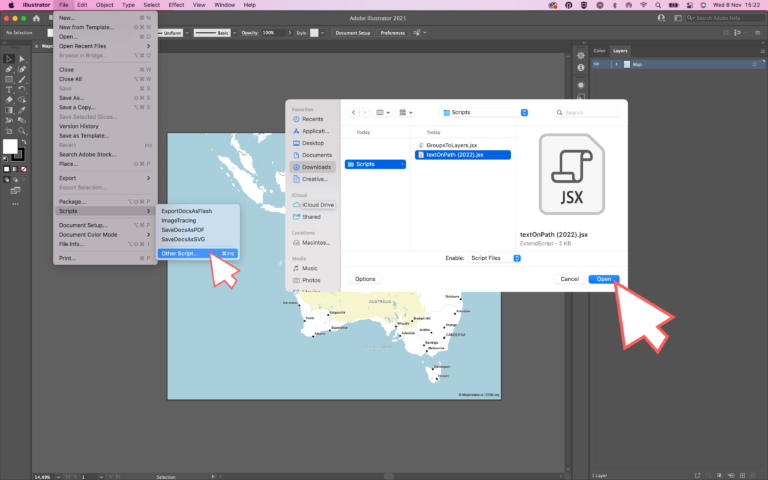The height and width of the screenshot is (480, 768).
Task: Open macOS Spotlight search icon
Action: [658, 5]
